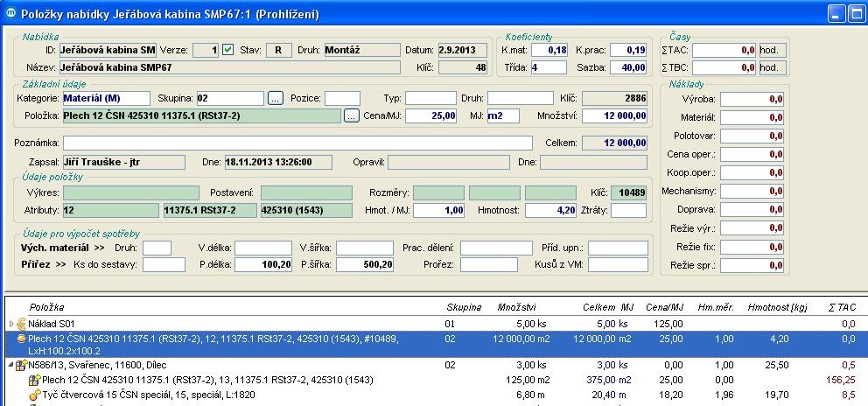Click the assembly icon next to N586/13 Svařenec
This screenshot has height=406, width=868.
pos(20,365)
